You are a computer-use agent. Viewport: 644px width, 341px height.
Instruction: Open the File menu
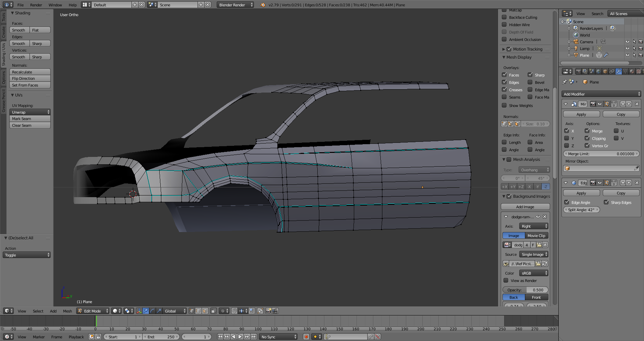20,5
